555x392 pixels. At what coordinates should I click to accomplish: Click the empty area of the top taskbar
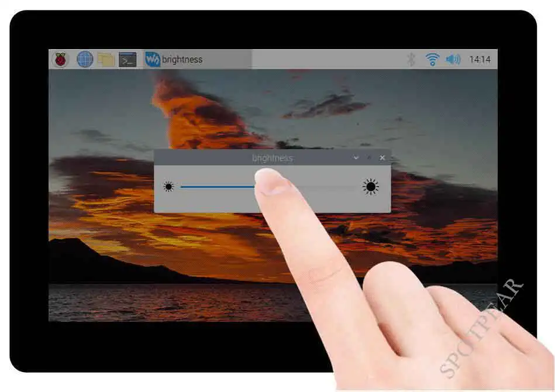pos(328,59)
